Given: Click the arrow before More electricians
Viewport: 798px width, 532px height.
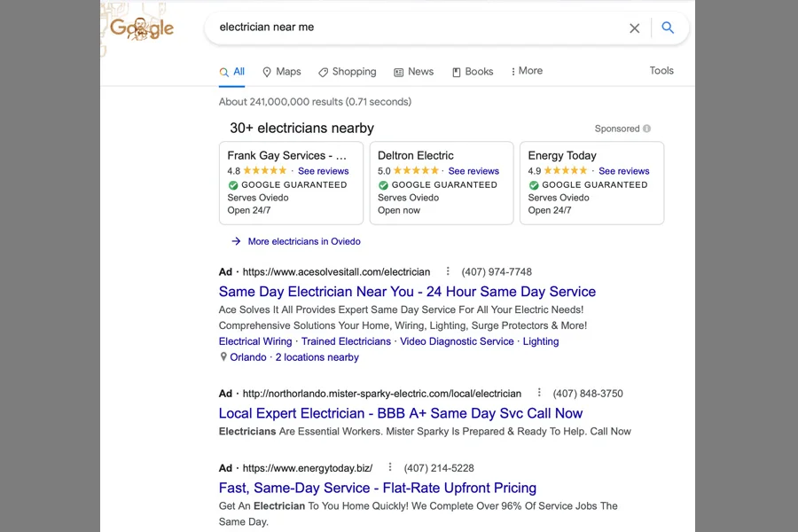Looking at the screenshot, I should [x=236, y=241].
